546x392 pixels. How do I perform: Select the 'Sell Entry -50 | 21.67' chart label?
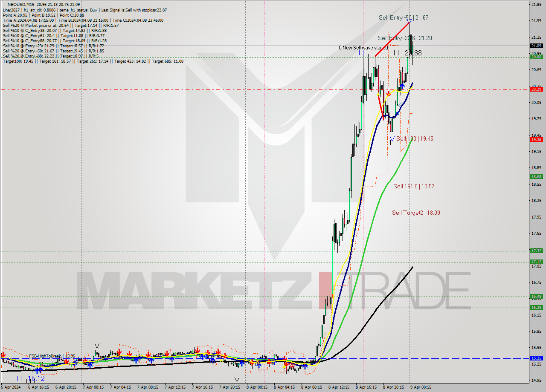tap(404, 17)
